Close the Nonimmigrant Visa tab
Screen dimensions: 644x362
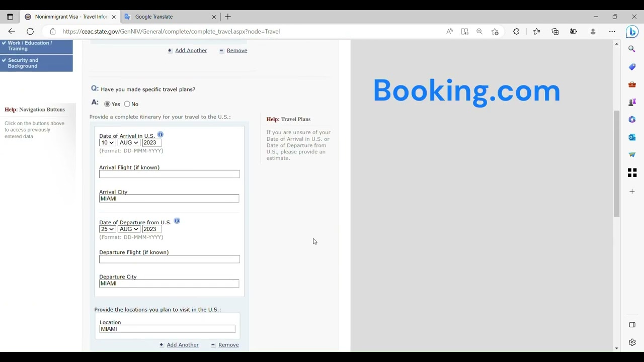pos(114,17)
